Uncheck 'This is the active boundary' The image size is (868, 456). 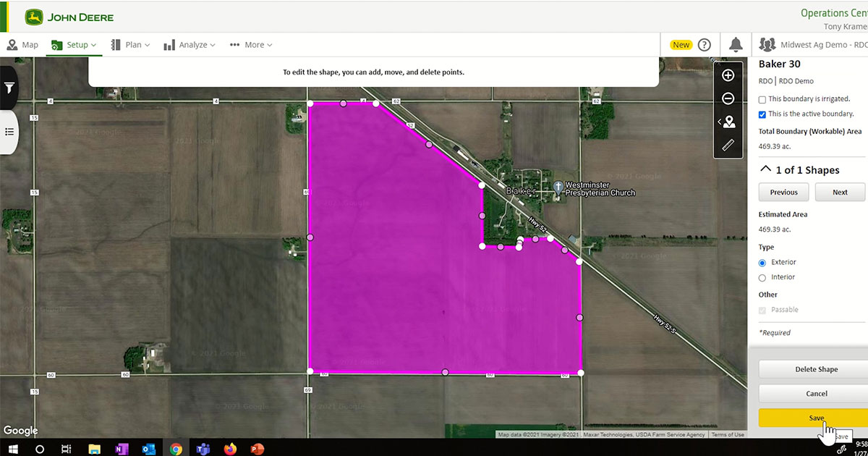click(762, 114)
